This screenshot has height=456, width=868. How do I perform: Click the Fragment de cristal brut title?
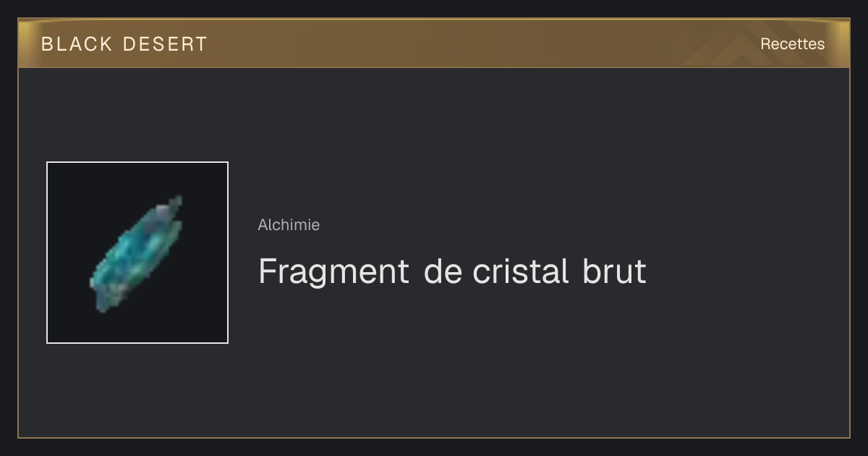[x=452, y=272]
